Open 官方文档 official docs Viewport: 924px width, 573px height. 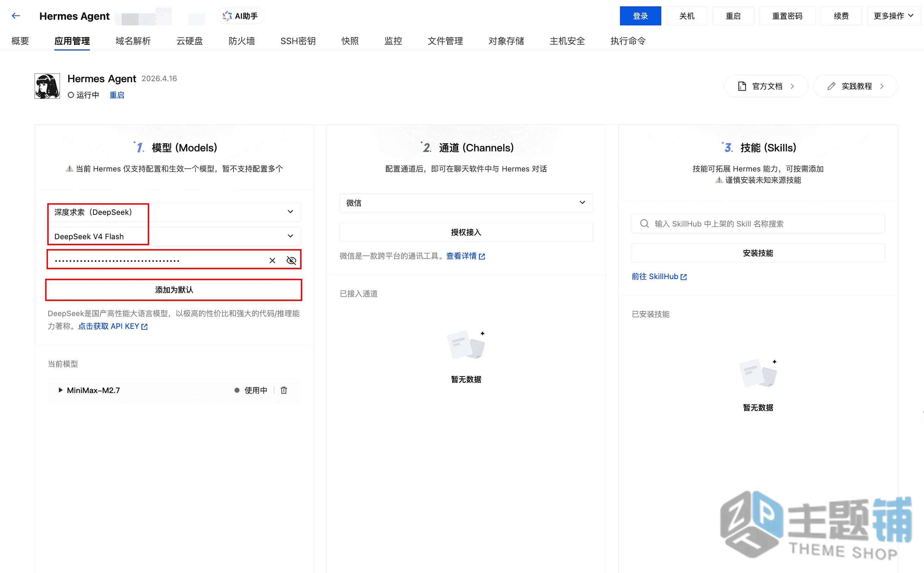pyautogui.click(x=766, y=86)
